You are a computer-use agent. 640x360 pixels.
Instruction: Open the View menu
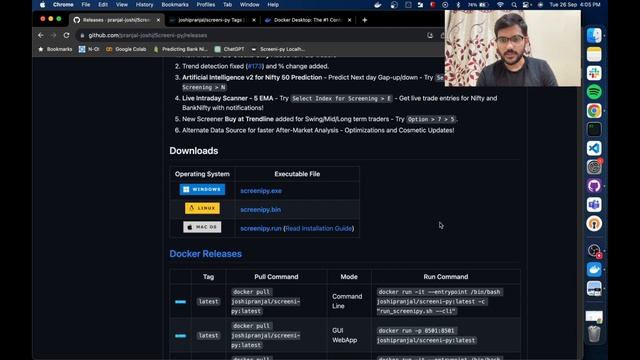[122, 5]
